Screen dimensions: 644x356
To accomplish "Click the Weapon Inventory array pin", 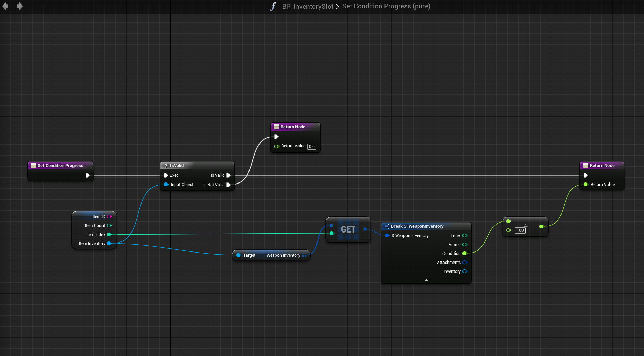I will coord(304,255).
